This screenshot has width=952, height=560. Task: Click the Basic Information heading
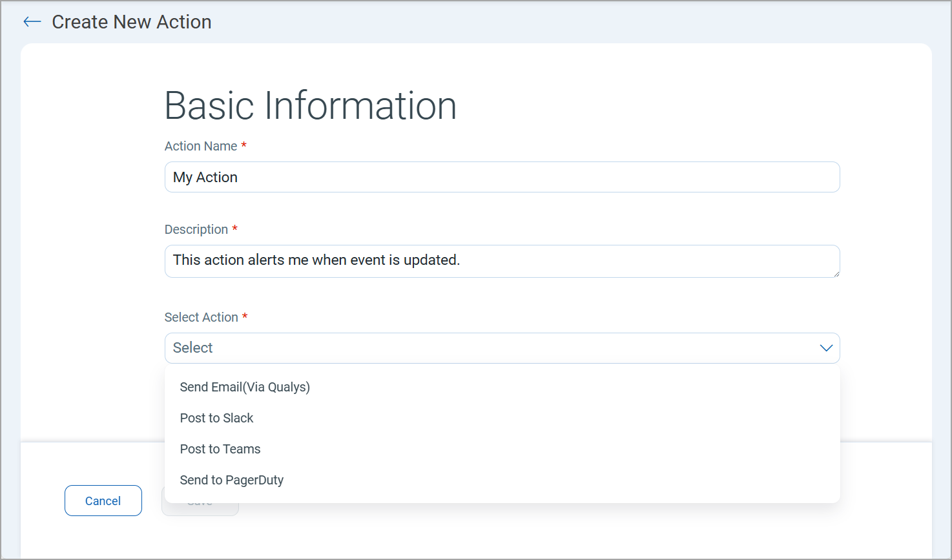point(311,106)
